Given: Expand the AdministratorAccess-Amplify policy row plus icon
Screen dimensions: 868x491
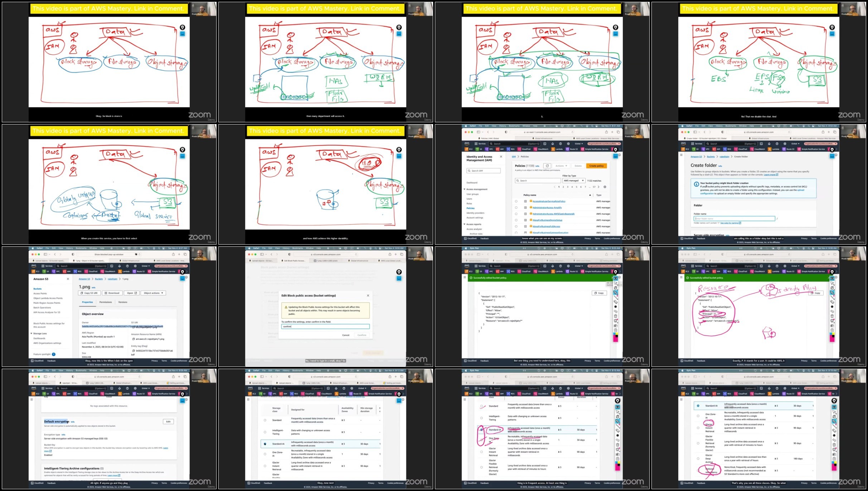Looking at the screenshot, I should click(x=525, y=207).
